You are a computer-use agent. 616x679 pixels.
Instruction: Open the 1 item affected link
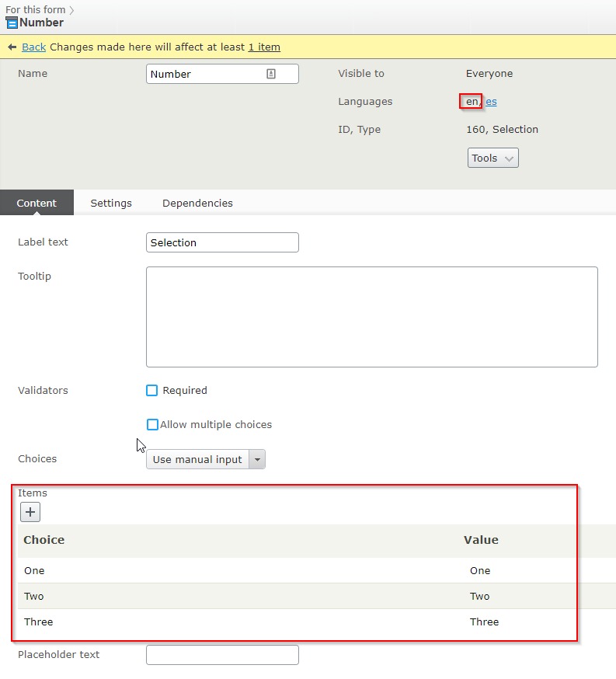pos(264,47)
